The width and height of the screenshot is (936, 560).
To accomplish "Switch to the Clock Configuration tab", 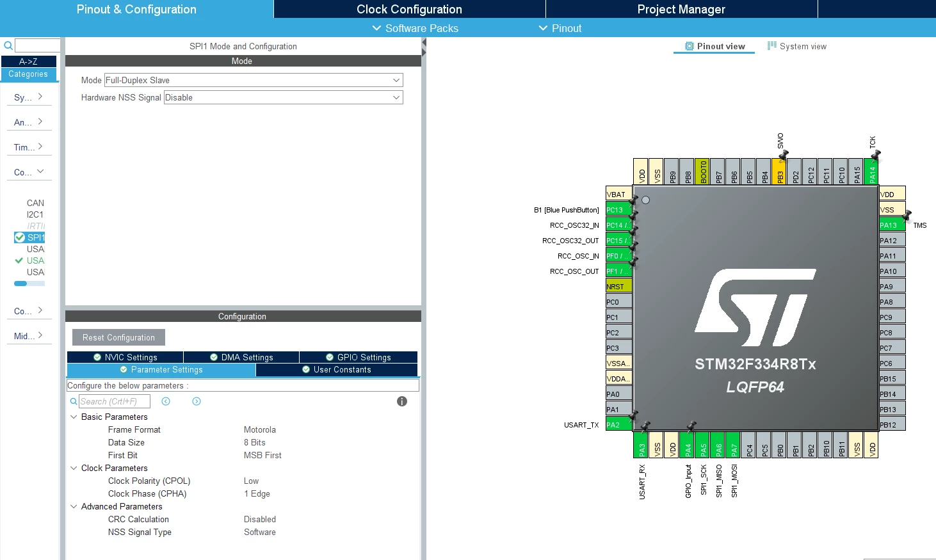I will (x=409, y=9).
